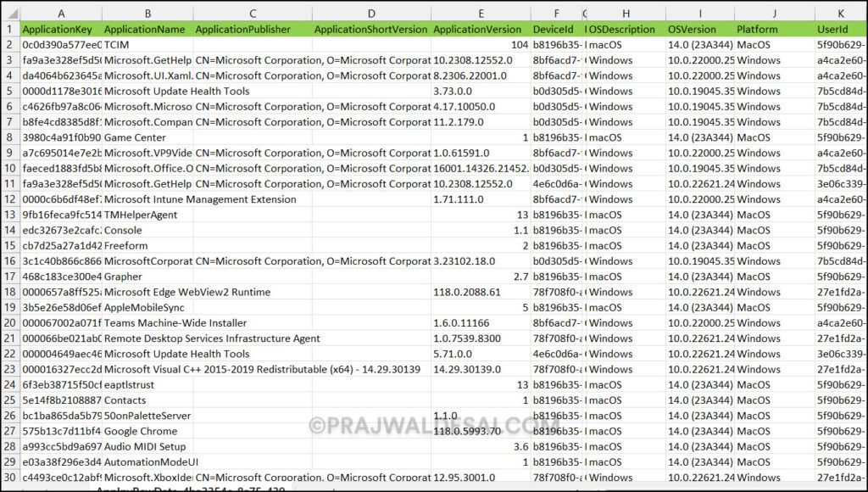Select the ApplicationKey cell 0c0d390a577ee0
The height and width of the screenshot is (492, 868).
(61, 44)
